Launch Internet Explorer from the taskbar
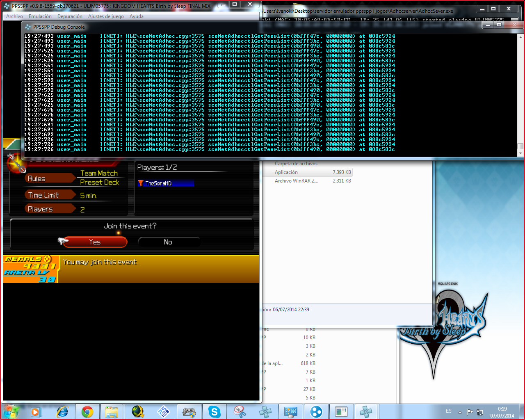 click(62, 411)
